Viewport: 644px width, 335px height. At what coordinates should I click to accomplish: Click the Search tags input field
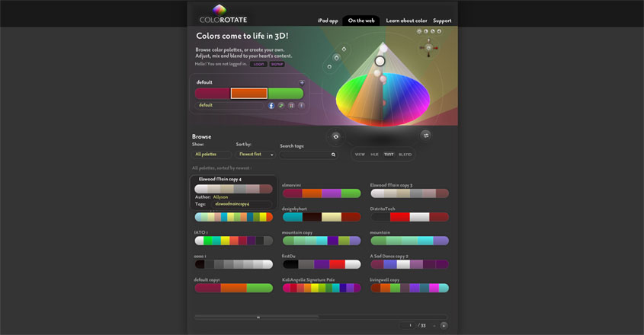pos(305,155)
